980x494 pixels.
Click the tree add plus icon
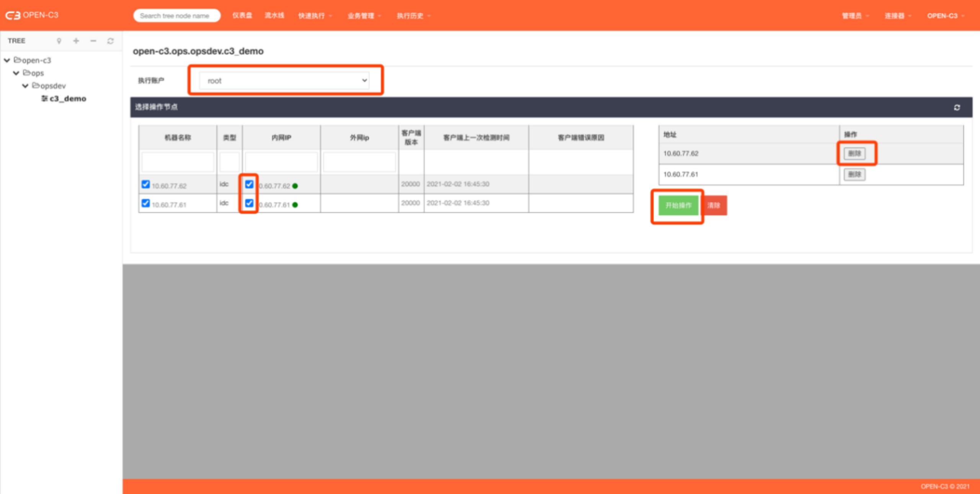(x=76, y=41)
